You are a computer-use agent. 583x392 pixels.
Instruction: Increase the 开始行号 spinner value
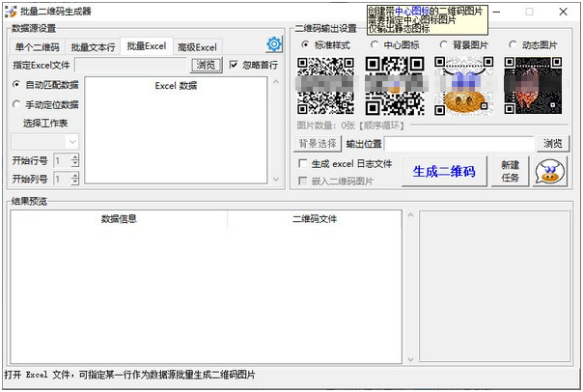click(75, 156)
